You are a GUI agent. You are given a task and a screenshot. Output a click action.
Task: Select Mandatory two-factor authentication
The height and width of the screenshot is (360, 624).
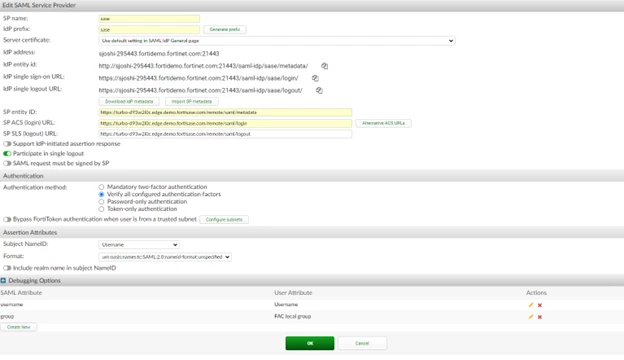(x=101, y=187)
